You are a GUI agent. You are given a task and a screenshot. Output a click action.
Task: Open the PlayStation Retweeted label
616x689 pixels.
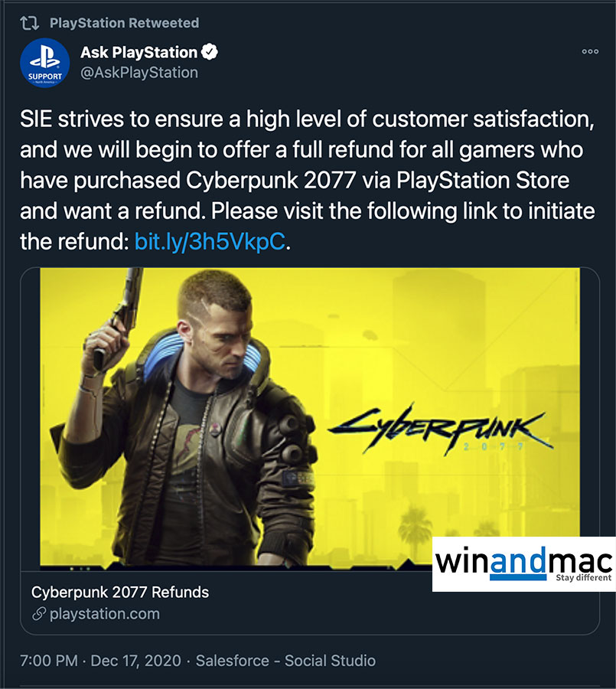click(x=124, y=23)
